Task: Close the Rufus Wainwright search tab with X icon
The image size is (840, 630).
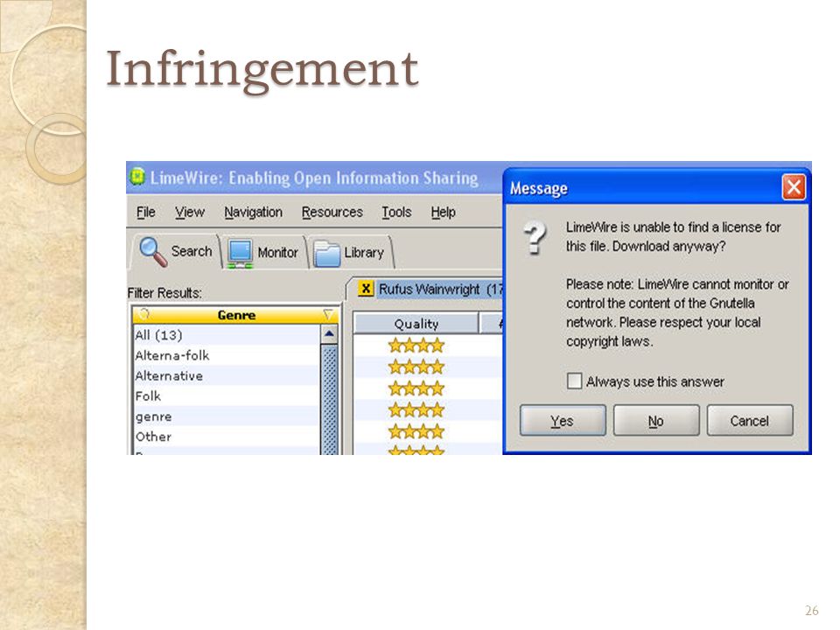Action: point(366,289)
